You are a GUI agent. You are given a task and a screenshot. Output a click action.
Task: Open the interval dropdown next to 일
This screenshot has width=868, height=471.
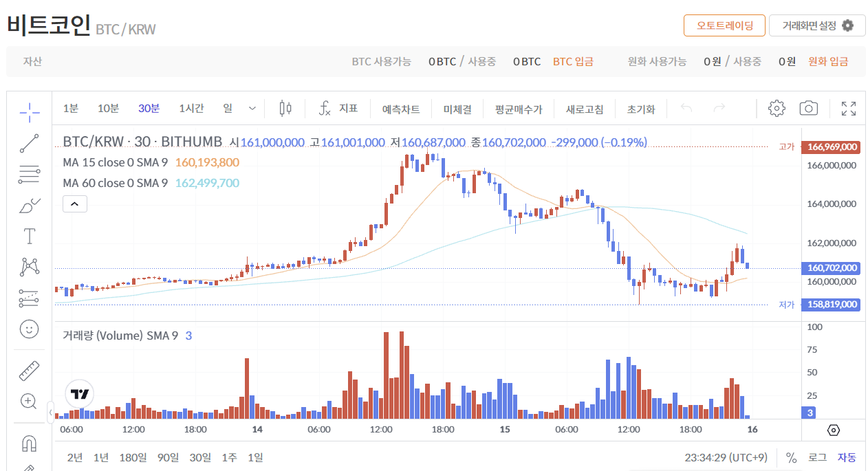[252, 108]
